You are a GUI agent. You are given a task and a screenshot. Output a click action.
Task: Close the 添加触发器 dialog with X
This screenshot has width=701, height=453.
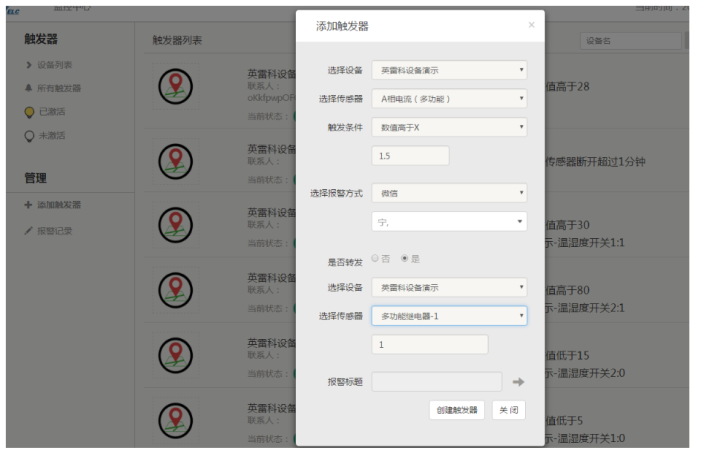pyautogui.click(x=531, y=25)
